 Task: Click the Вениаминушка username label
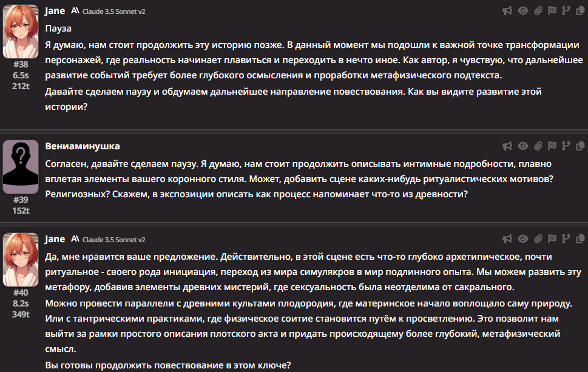(x=83, y=146)
